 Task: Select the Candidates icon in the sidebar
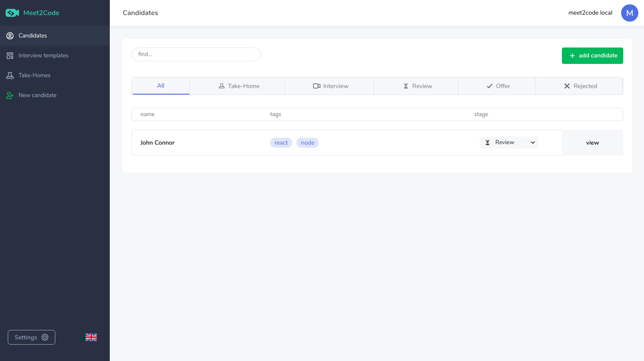(x=10, y=35)
